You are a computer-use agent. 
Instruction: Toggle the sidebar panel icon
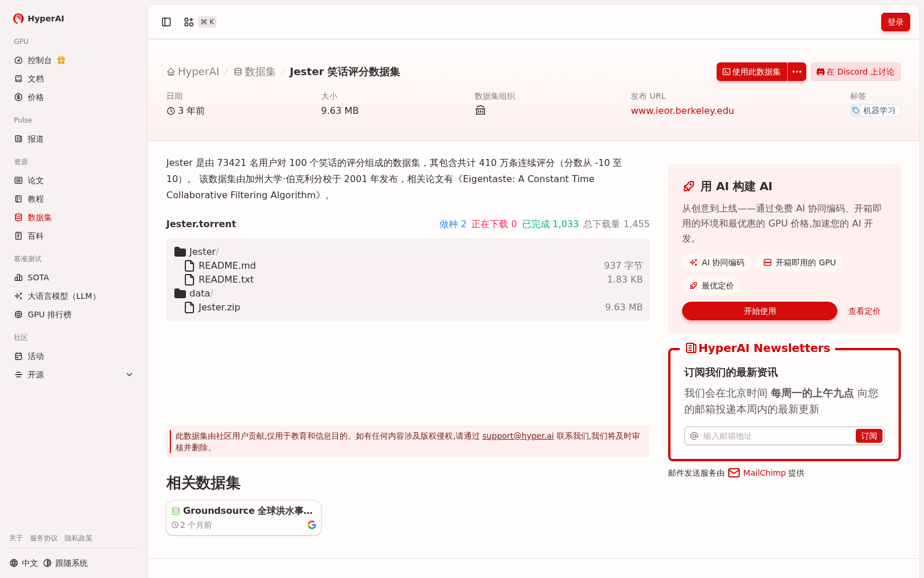pyautogui.click(x=166, y=22)
